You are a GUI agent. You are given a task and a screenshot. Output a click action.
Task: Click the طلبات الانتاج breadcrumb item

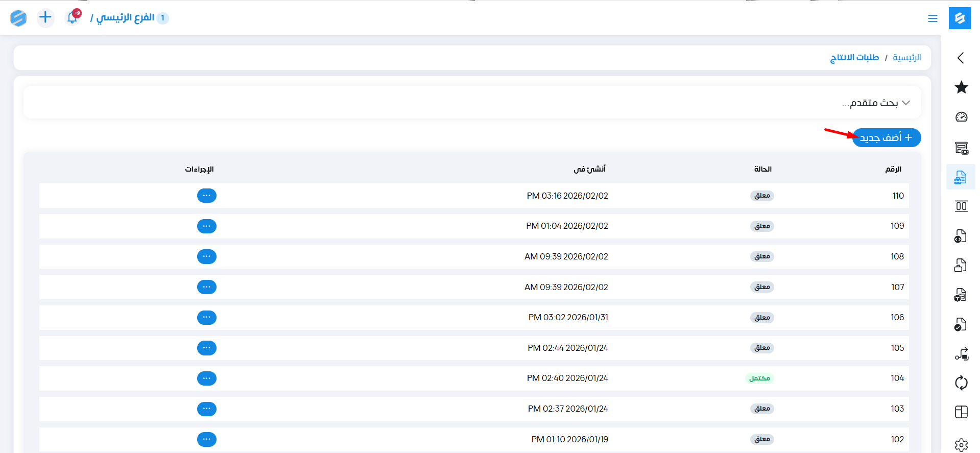(854, 58)
